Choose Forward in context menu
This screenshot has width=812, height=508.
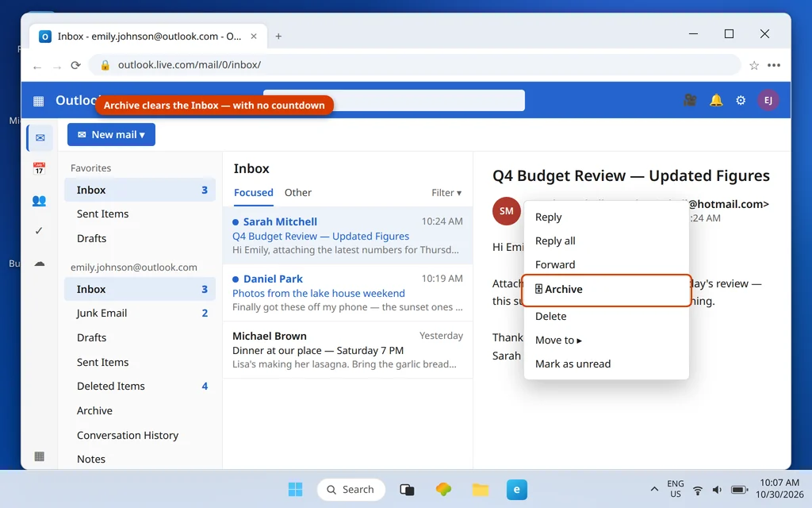(607, 265)
